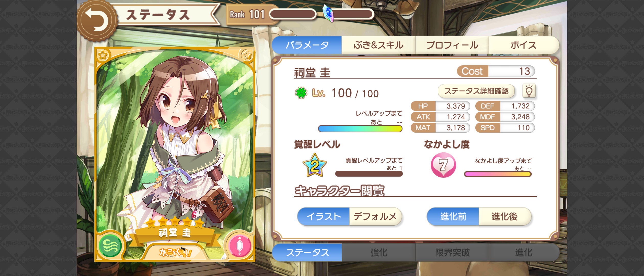Open the 限界突破 bottom tab
Viewport: 644px width, 276px height.
[452, 252]
